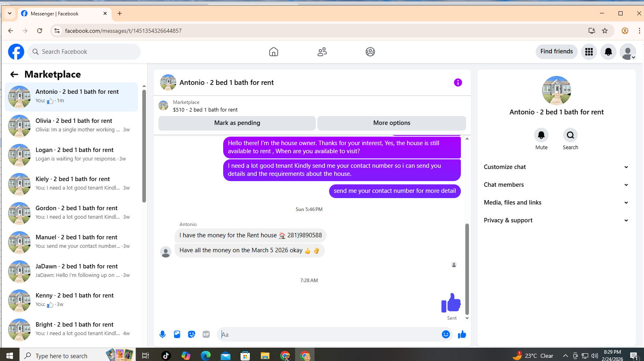Open emoji picker in message box
Viewport: 644px width, 361px height.
446,334
